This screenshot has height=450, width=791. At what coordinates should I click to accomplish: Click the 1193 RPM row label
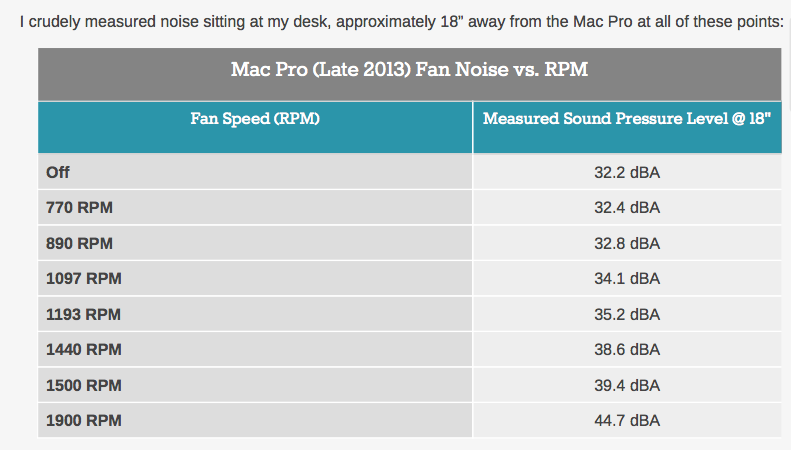83,315
